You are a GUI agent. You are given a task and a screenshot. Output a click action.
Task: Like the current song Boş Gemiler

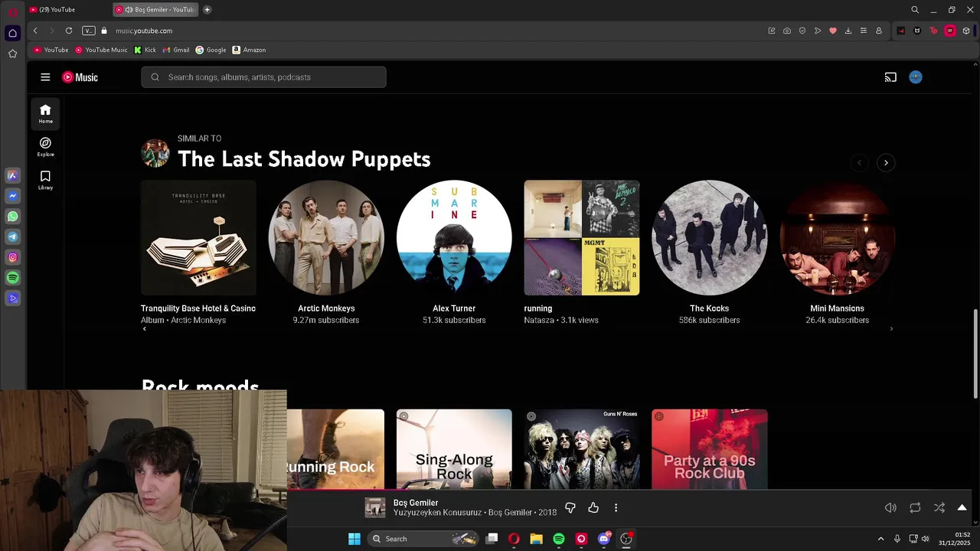pos(593,507)
